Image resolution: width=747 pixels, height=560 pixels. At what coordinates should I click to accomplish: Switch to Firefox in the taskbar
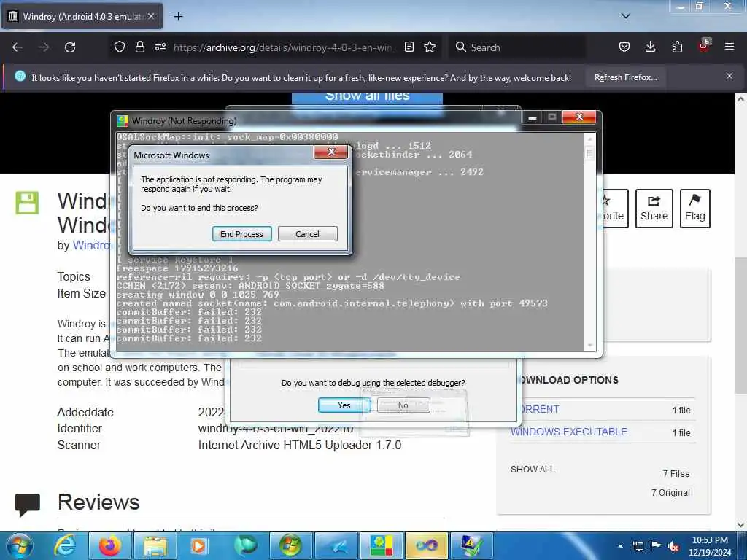[x=109, y=545]
